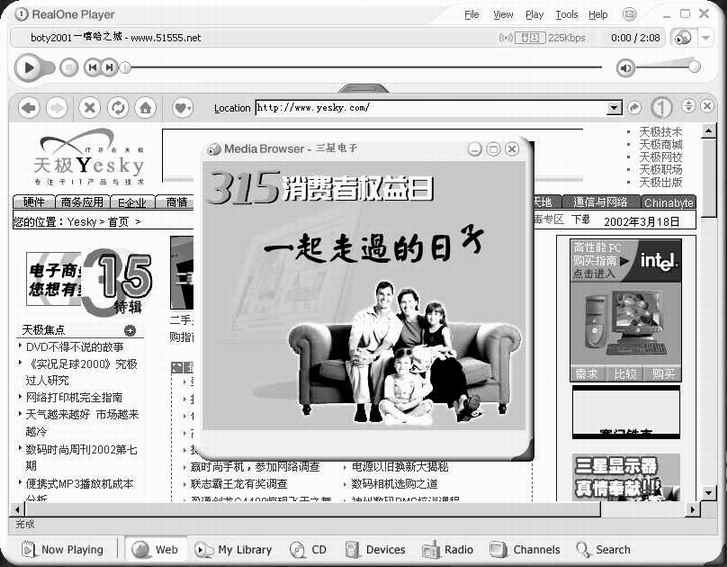Open the 通信与网络 navigation tab
This screenshot has width=727, height=567.
[x=600, y=202]
